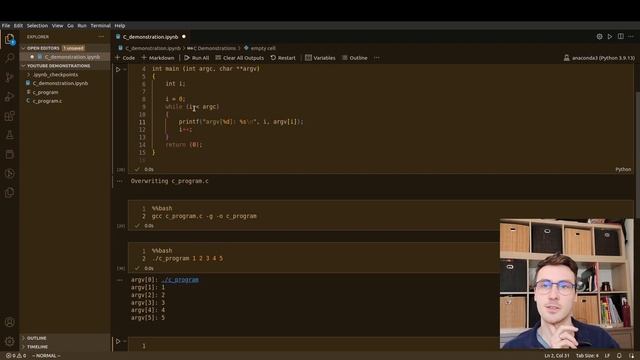Click breadcrumb C Demonstrations heading

pyautogui.click(x=211, y=48)
